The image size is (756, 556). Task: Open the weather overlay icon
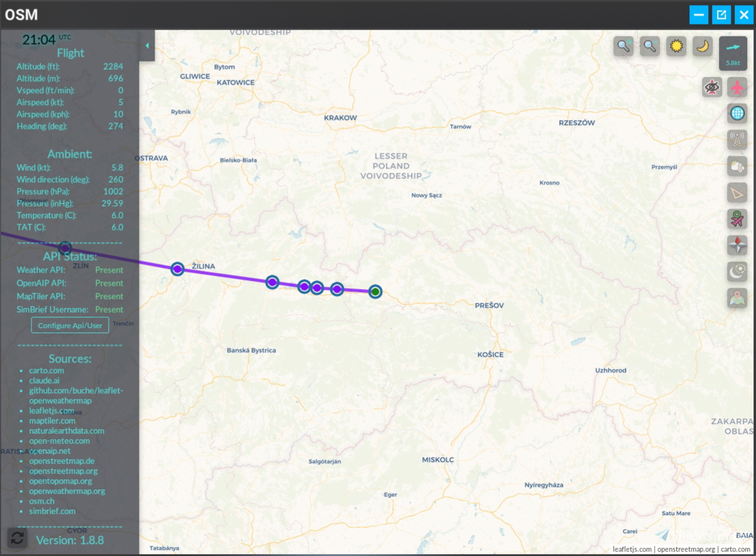(737, 166)
